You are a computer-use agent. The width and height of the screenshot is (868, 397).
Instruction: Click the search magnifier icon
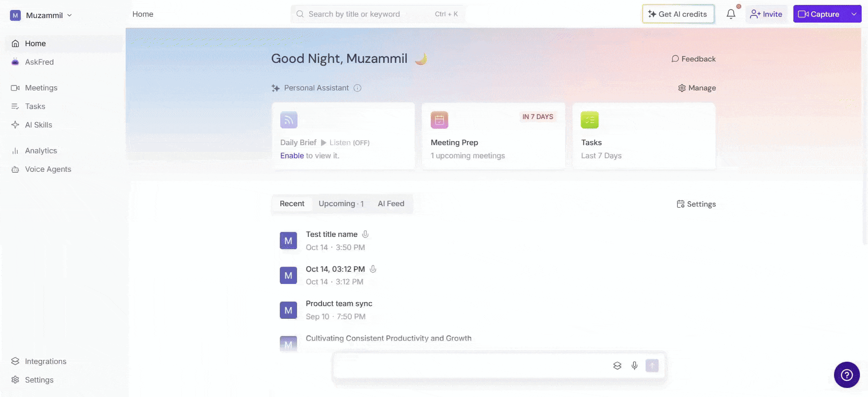300,14
